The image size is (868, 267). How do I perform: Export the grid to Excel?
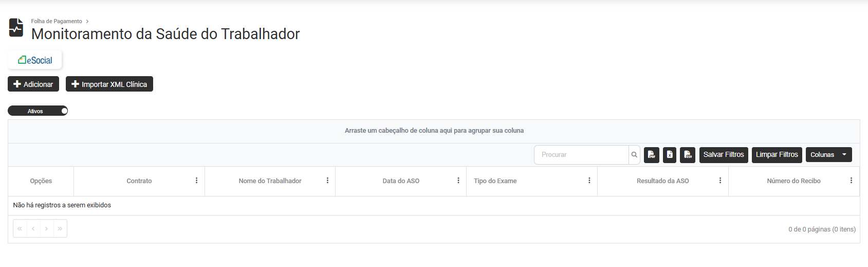tap(670, 154)
